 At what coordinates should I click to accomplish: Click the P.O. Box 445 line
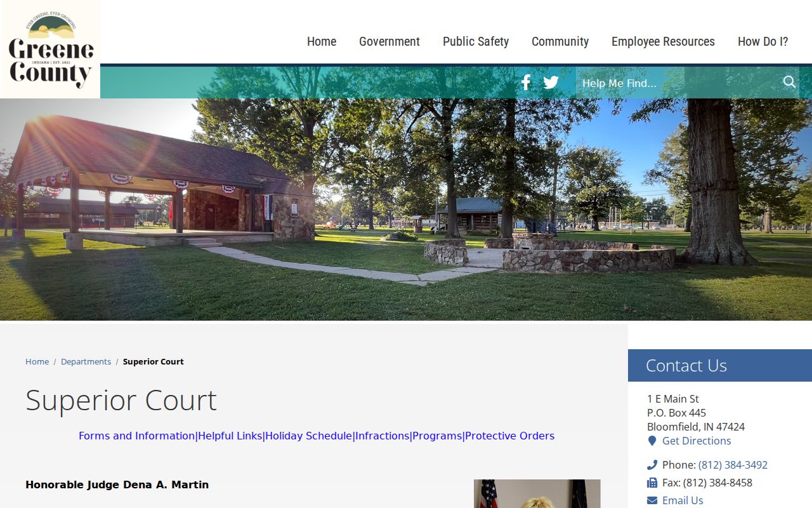(x=676, y=413)
